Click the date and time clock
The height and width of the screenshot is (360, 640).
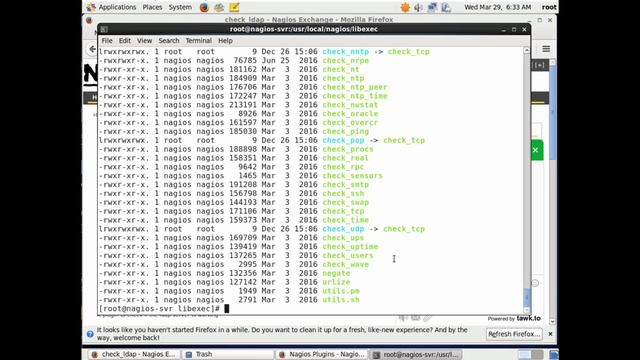(x=498, y=7)
